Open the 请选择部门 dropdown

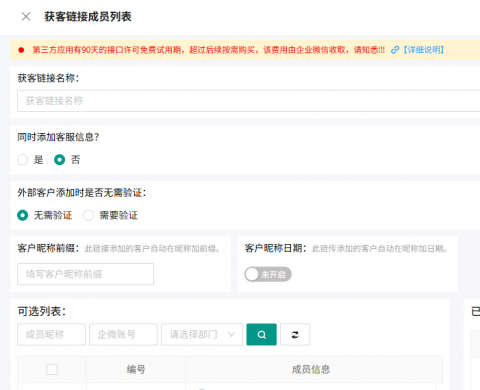pos(202,334)
